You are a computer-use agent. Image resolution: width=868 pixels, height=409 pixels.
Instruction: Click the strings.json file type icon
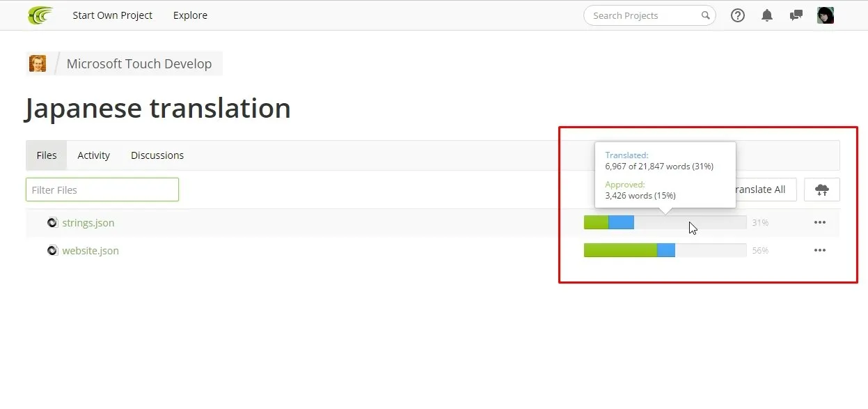pos(52,223)
